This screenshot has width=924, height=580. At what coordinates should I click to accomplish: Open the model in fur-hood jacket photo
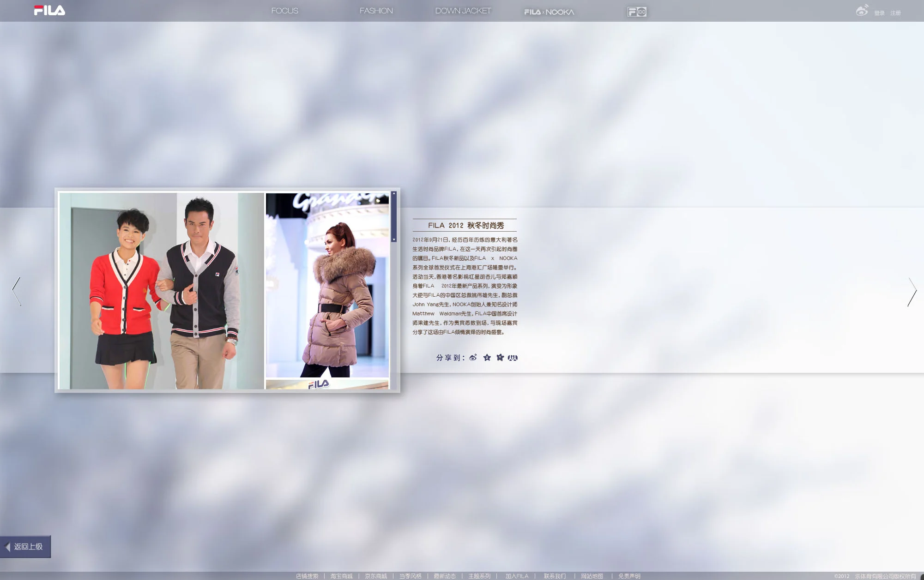point(327,285)
